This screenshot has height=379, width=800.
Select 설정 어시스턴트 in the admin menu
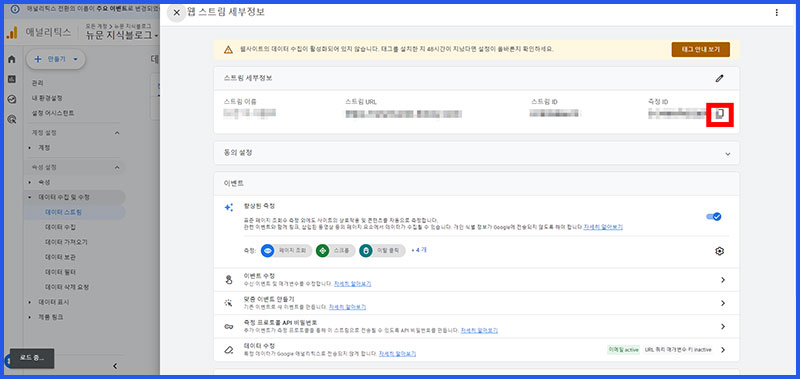coord(53,113)
